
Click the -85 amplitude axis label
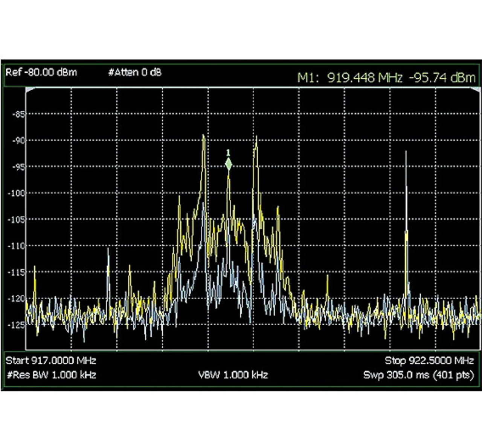pyautogui.click(x=18, y=114)
